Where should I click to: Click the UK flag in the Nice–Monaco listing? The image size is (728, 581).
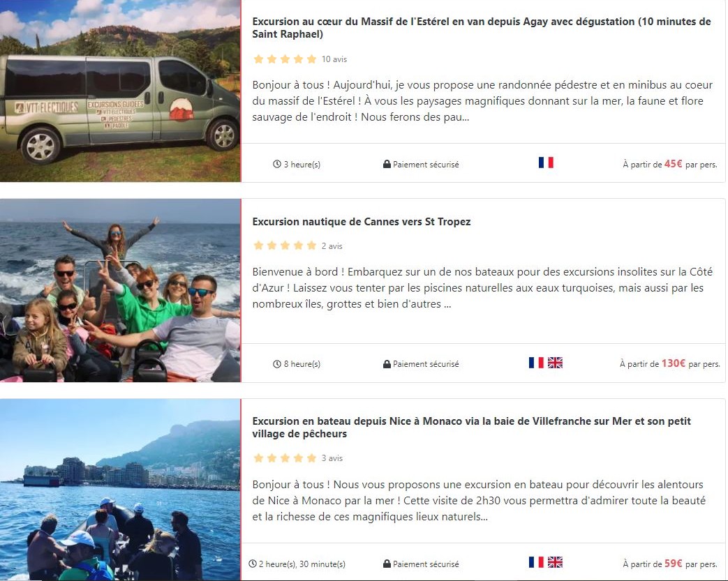[555, 562]
